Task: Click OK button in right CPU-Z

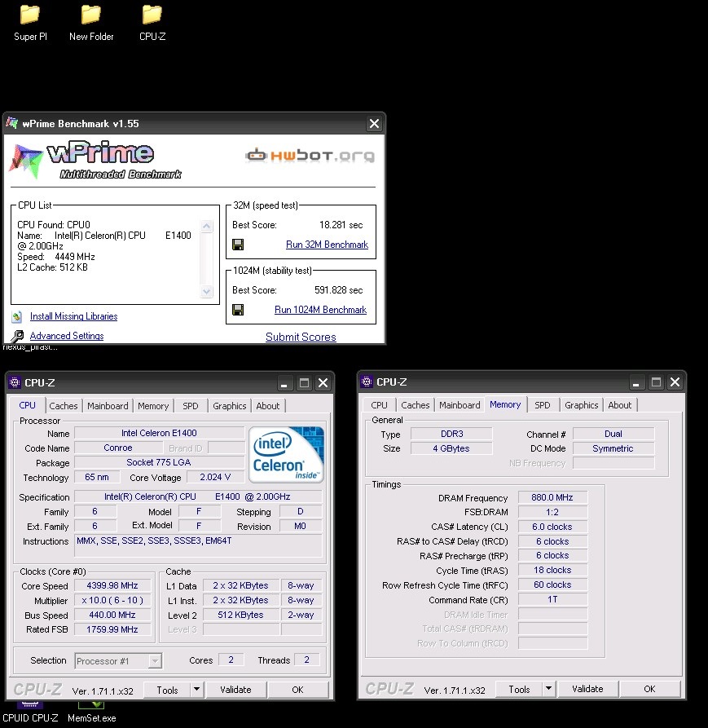Action: (x=649, y=689)
